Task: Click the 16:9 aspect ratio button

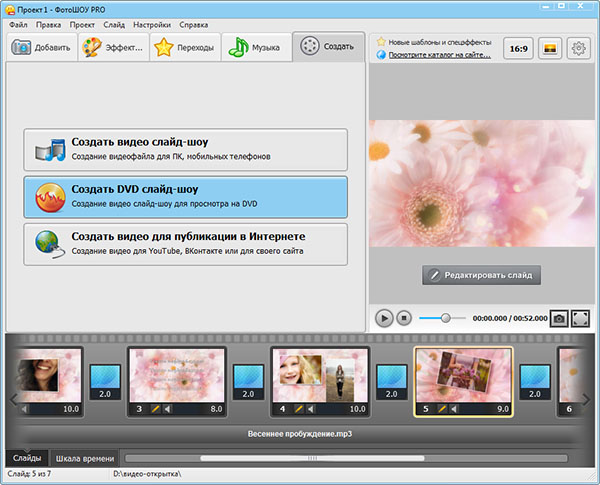Action: point(517,48)
